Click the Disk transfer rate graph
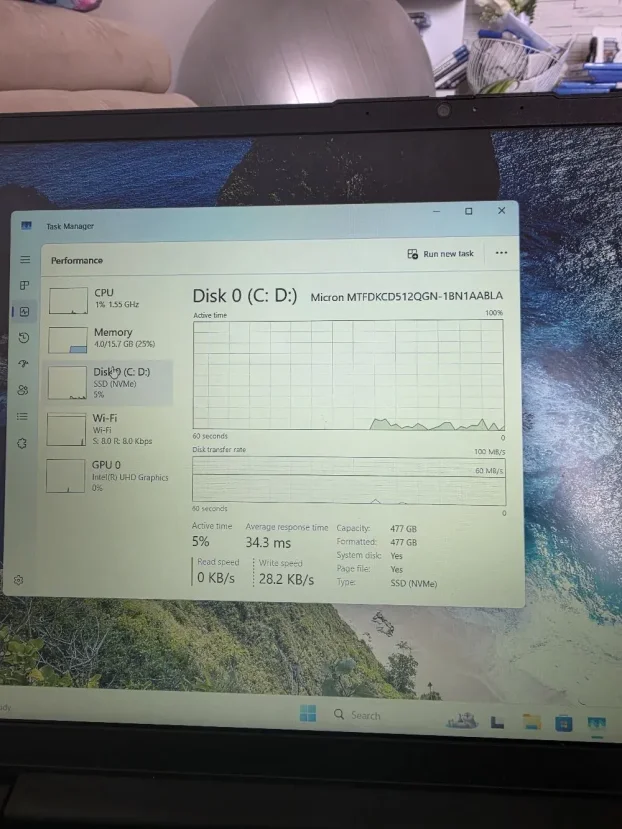The height and width of the screenshot is (829, 622). pos(349,480)
